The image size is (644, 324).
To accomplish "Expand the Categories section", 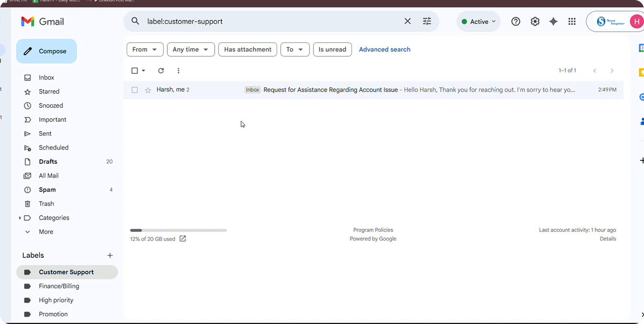I will pyautogui.click(x=20, y=218).
